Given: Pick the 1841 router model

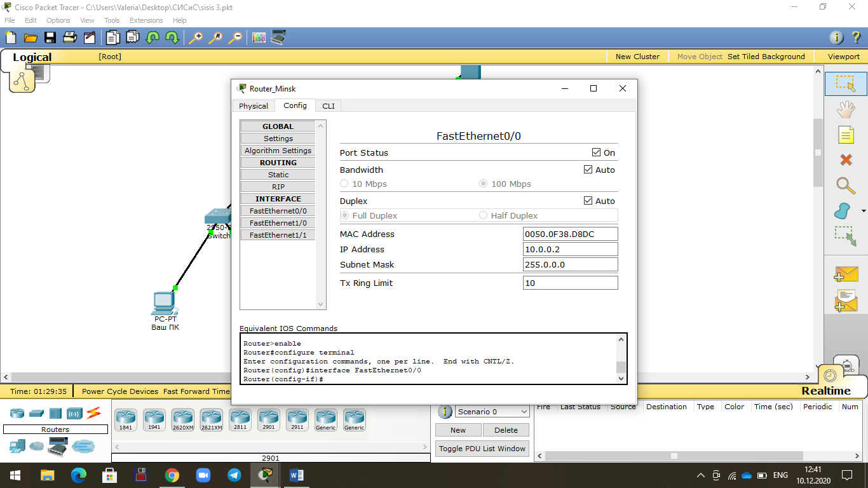Looking at the screenshot, I should [x=126, y=420].
